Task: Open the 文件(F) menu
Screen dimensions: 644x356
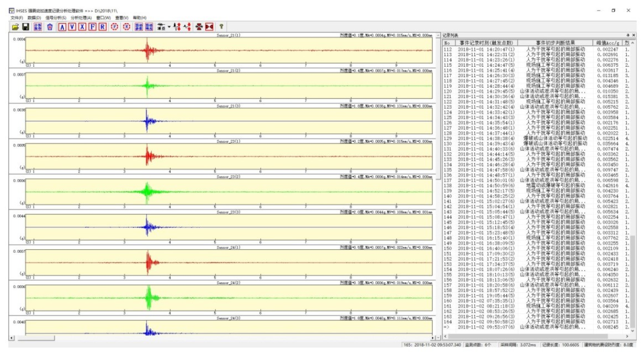Action: (x=16, y=18)
